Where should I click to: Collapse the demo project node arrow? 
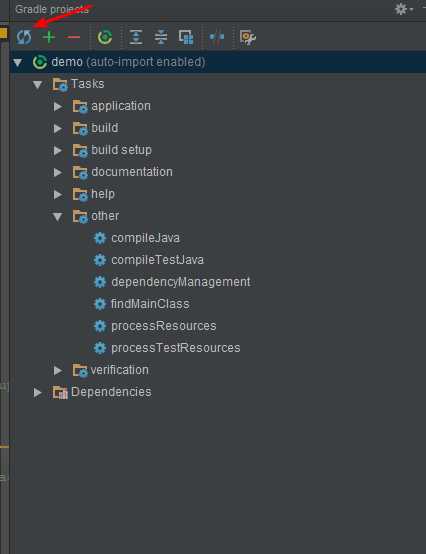click(x=17, y=63)
